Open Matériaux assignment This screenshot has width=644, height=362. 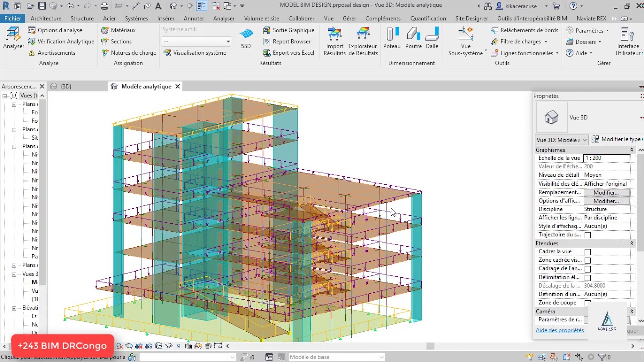(118, 30)
